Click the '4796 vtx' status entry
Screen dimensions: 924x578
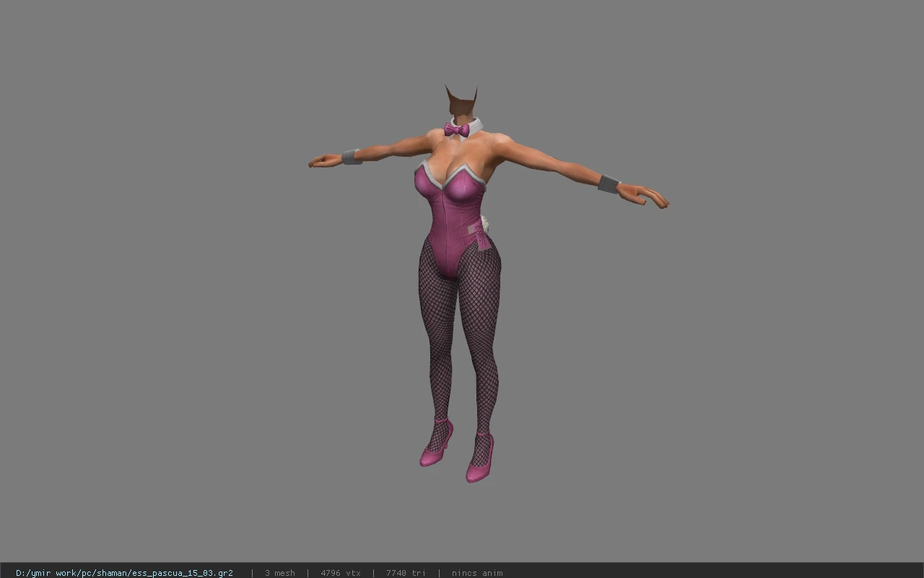tap(341, 573)
